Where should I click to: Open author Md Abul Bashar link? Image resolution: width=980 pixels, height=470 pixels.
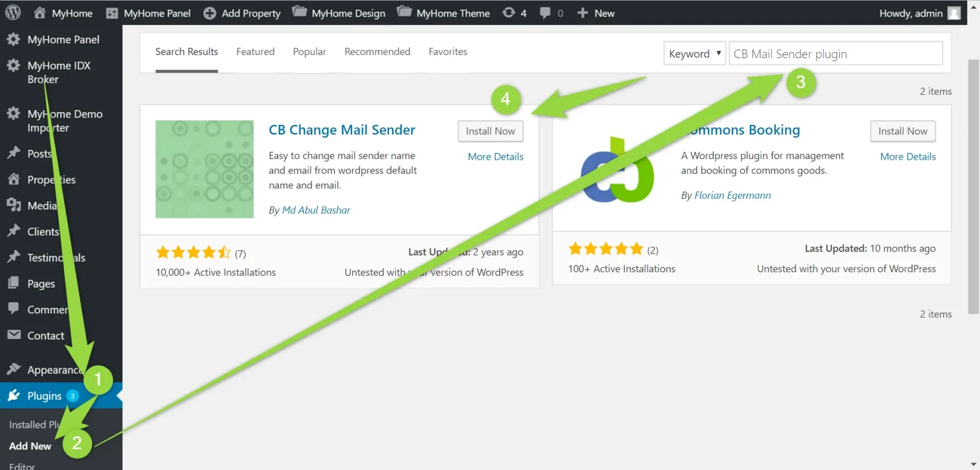[x=316, y=210]
